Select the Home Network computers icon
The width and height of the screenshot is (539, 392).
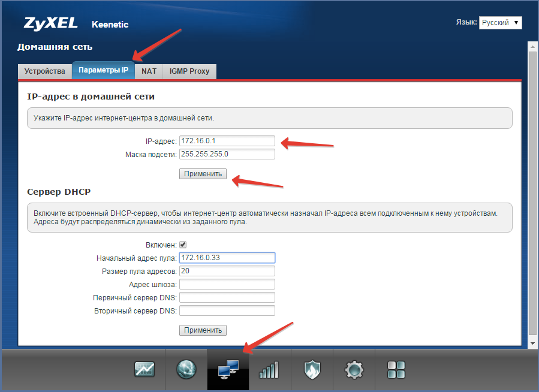(228, 370)
